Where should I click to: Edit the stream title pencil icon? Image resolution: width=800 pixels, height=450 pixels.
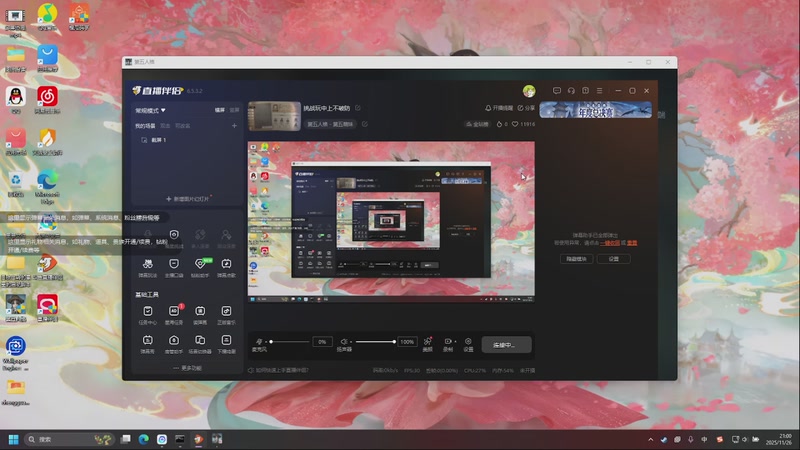(x=358, y=108)
